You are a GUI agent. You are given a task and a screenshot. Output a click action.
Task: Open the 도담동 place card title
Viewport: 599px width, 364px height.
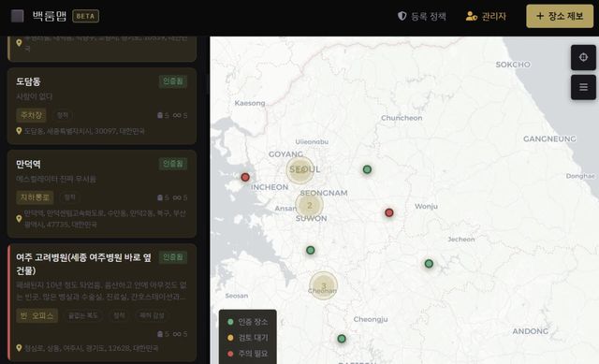[28, 81]
